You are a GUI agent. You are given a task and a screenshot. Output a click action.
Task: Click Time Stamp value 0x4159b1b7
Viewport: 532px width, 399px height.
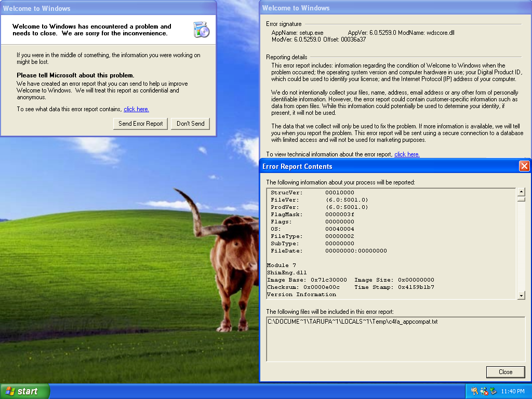[416, 287]
